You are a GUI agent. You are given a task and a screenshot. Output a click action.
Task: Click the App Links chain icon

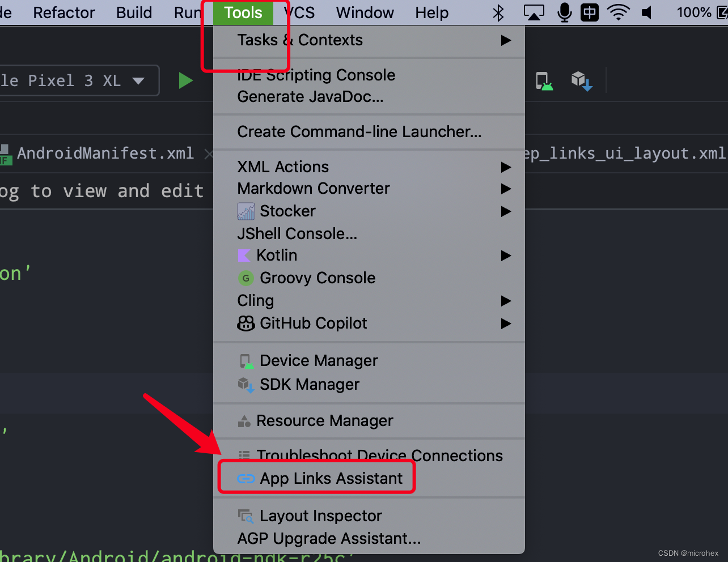point(246,479)
